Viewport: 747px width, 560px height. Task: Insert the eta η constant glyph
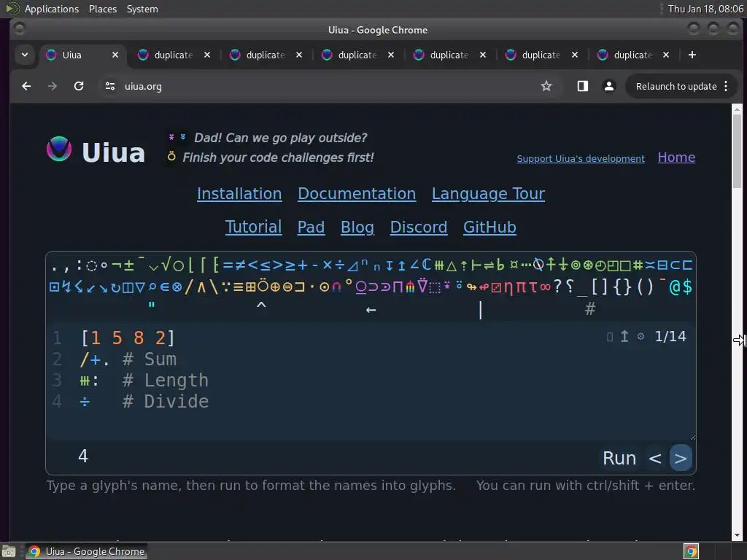(508, 287)
